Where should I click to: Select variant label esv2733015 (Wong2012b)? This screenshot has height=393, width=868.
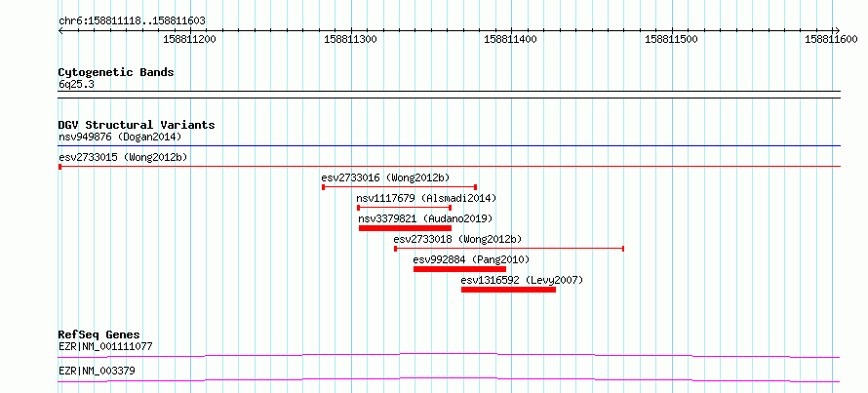[x=123, y=157]
